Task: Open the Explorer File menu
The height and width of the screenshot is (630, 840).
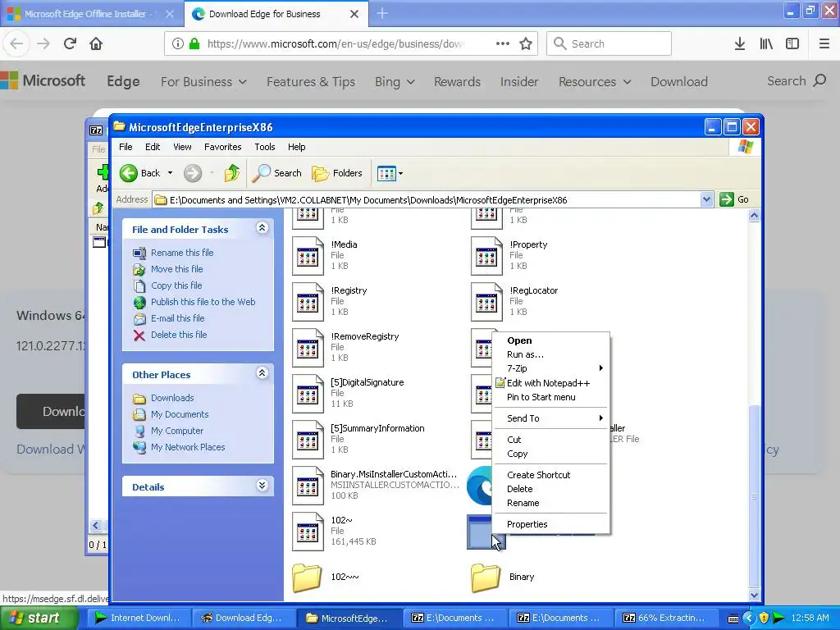Action: click(x=126, y=147)
